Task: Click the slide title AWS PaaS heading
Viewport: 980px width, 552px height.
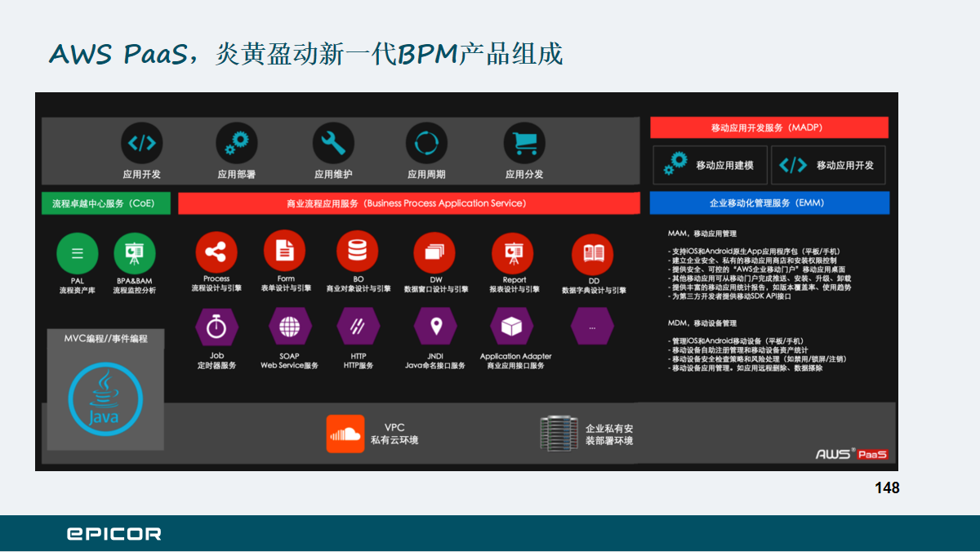Action: [x=306, y=54]
